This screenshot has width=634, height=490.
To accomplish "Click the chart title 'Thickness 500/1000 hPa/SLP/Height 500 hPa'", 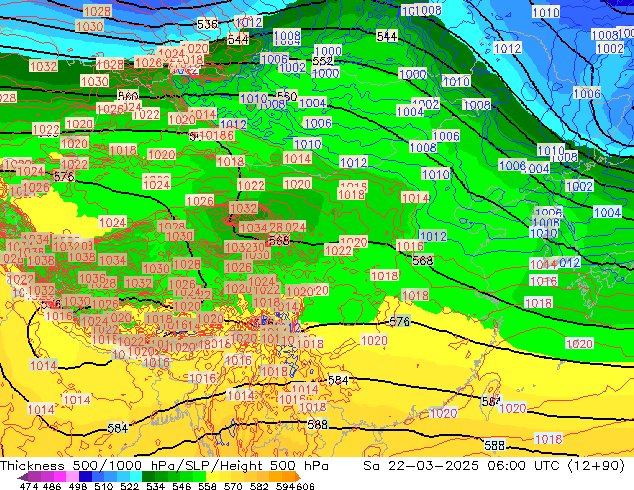I will coord(164,466).
